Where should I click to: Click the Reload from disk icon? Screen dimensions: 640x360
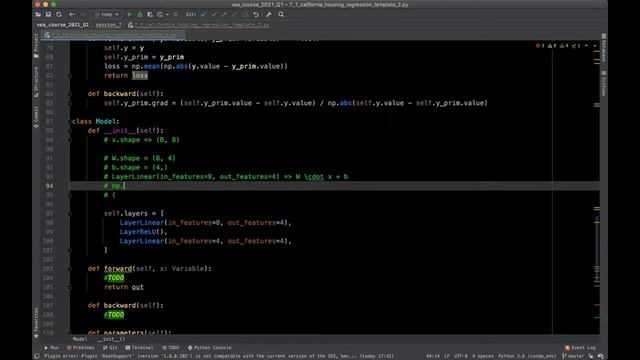(59, 14)
